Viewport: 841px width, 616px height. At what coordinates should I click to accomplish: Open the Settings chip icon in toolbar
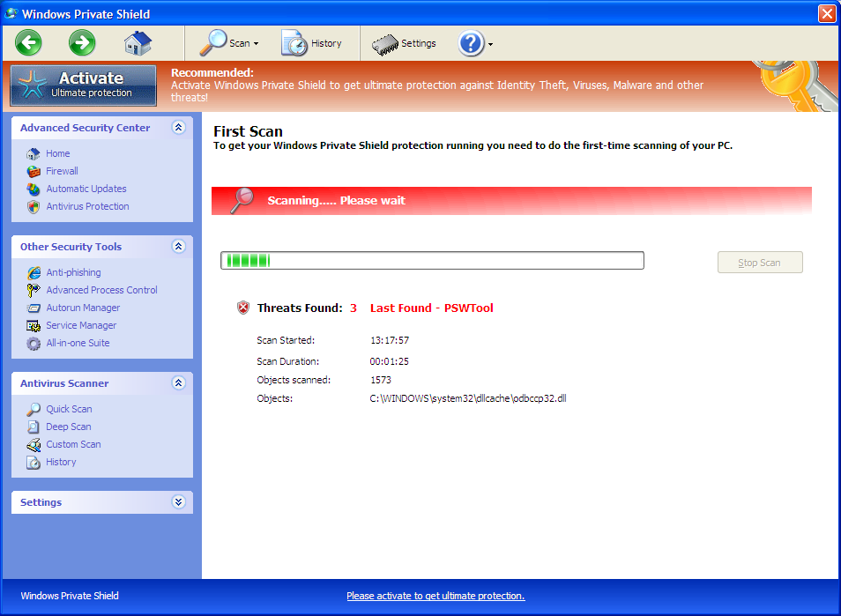click(385, 44)
